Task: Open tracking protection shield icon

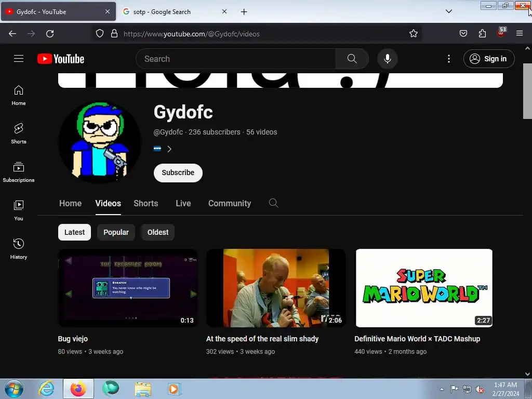Action: 99,33
